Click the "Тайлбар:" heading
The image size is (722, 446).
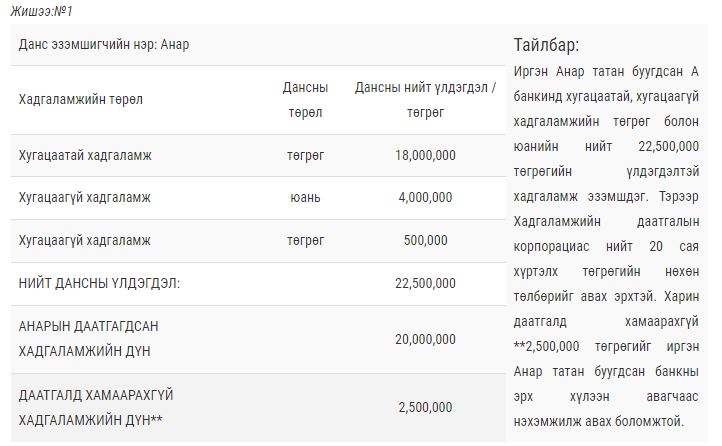click(546, 46)
